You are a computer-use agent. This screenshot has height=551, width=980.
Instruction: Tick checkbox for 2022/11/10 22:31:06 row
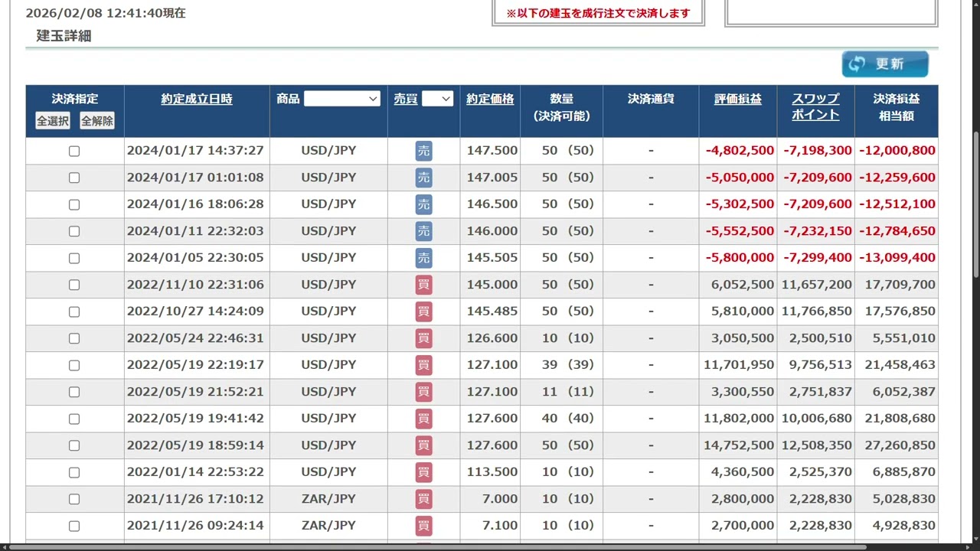click(x=74, y=285)
